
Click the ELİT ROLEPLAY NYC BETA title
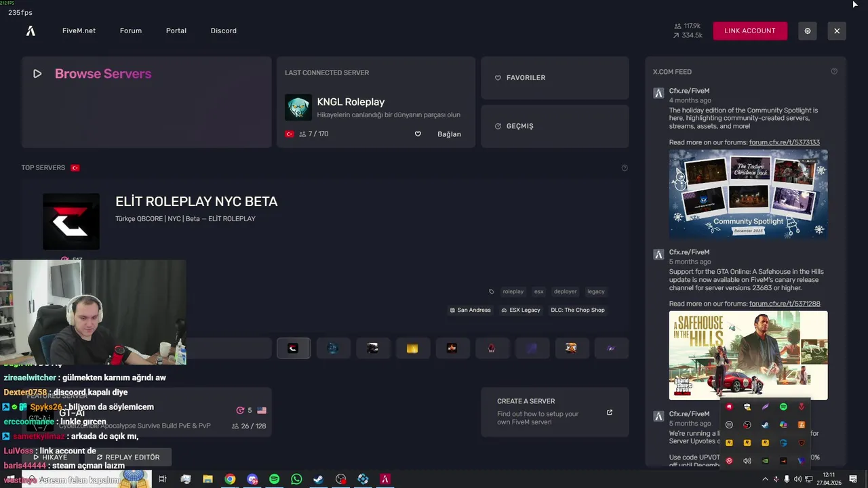[x=197, y=202]
